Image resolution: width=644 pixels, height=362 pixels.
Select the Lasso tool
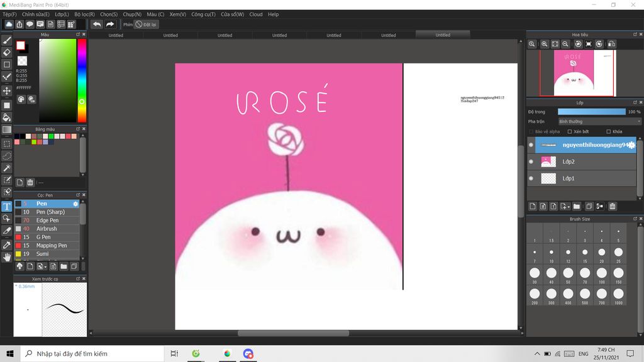click(6, 156)
